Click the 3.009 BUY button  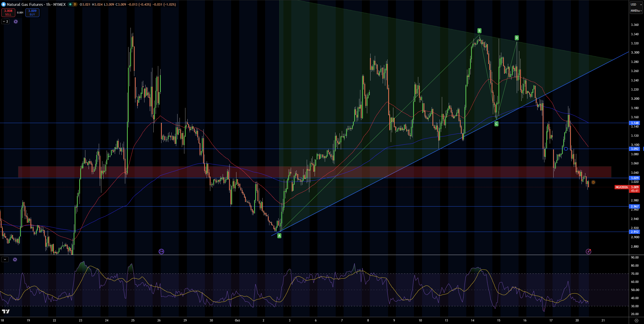[x=32, y=12]
